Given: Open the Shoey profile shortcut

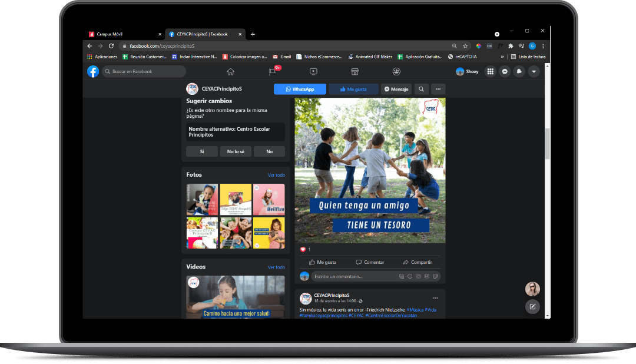Looking at the screenshot, I should [467, 71].
